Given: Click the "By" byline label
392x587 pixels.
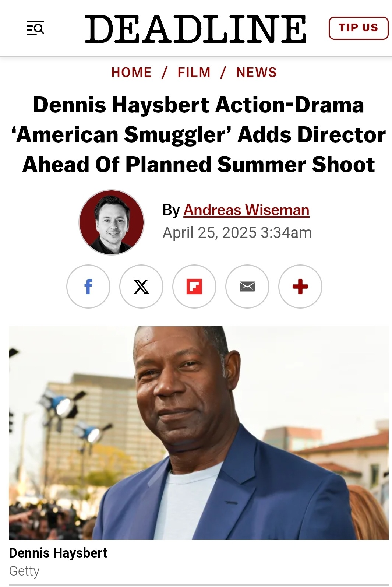Looking at the screenshot, I should (x=171, y=210).
